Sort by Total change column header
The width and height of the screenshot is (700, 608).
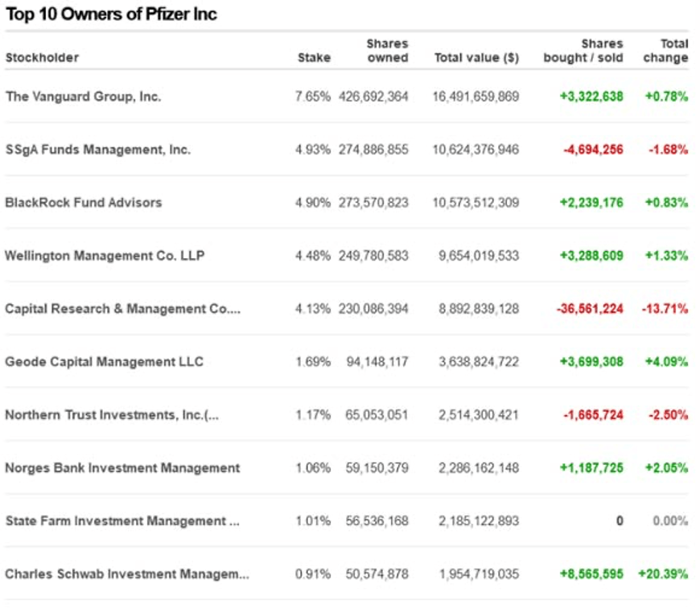[x=665, y=51]
